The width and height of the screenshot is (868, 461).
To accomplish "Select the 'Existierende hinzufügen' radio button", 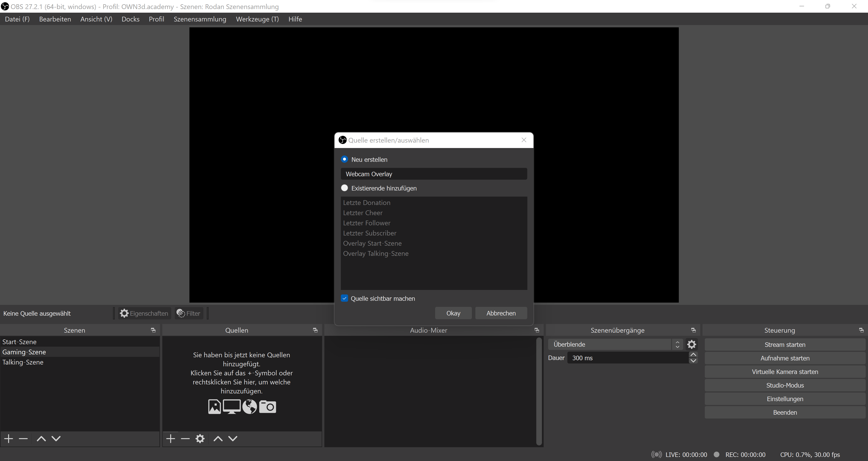I will tap(344, 188).
